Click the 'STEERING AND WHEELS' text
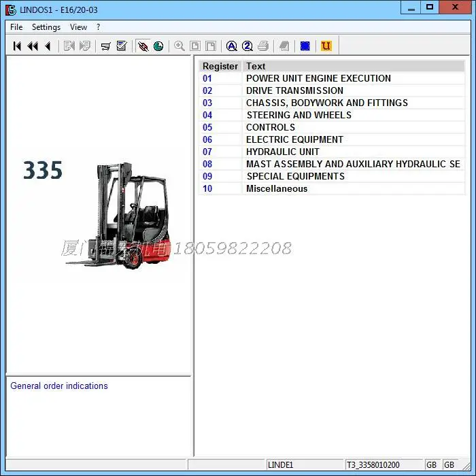The height and width of the screenshot is (476, 476). click(x=299, y=115)
